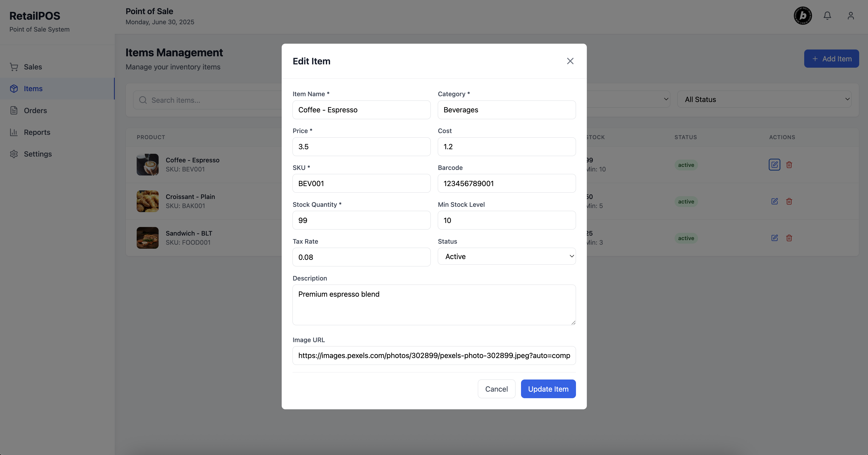
Task: Navigate to Settings in sidebar
Action: [37, 154]
